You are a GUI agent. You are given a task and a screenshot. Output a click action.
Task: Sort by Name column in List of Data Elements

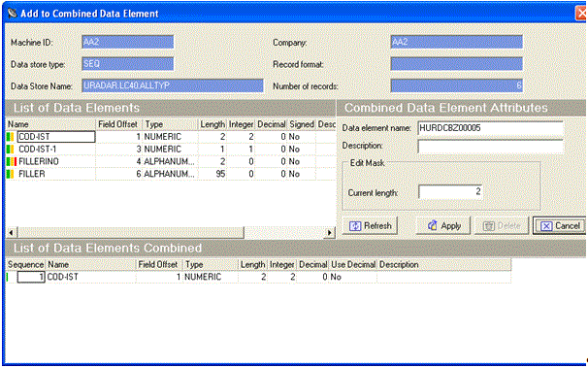51,124
